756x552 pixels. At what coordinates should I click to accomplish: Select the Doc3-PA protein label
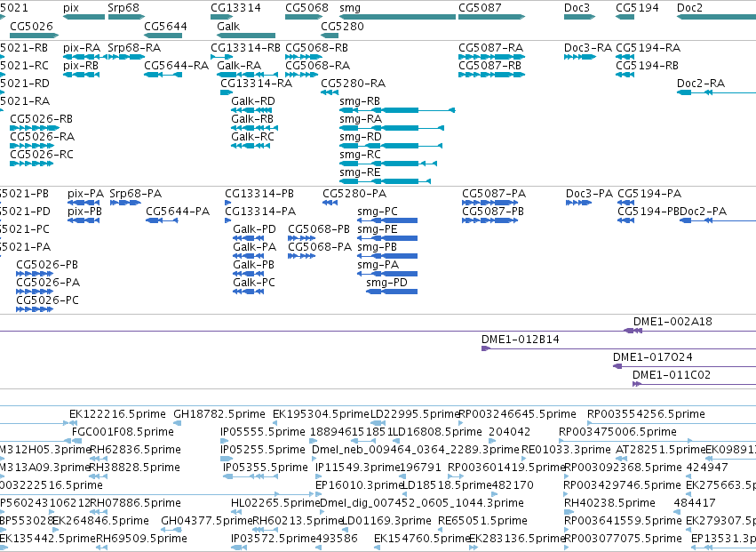point(589,194)
